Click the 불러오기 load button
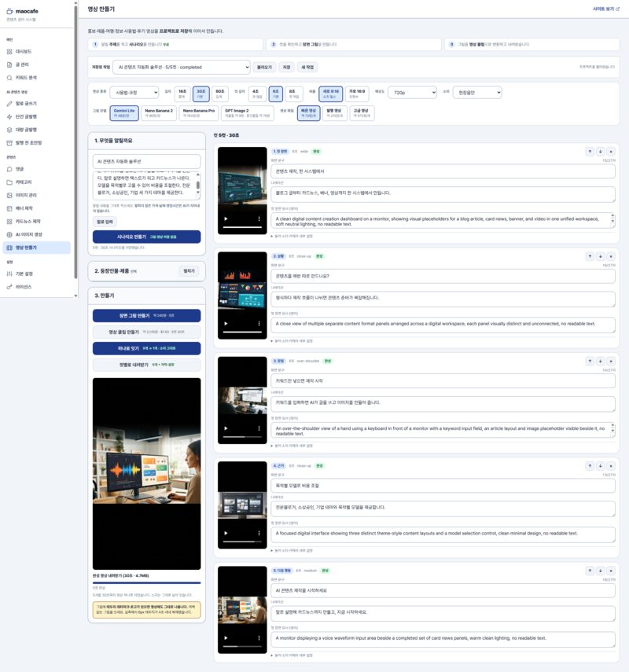 (x=264, y=68)
